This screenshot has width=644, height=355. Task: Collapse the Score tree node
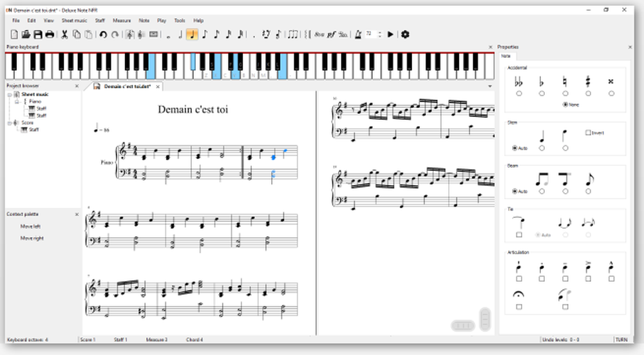(10, 123)
